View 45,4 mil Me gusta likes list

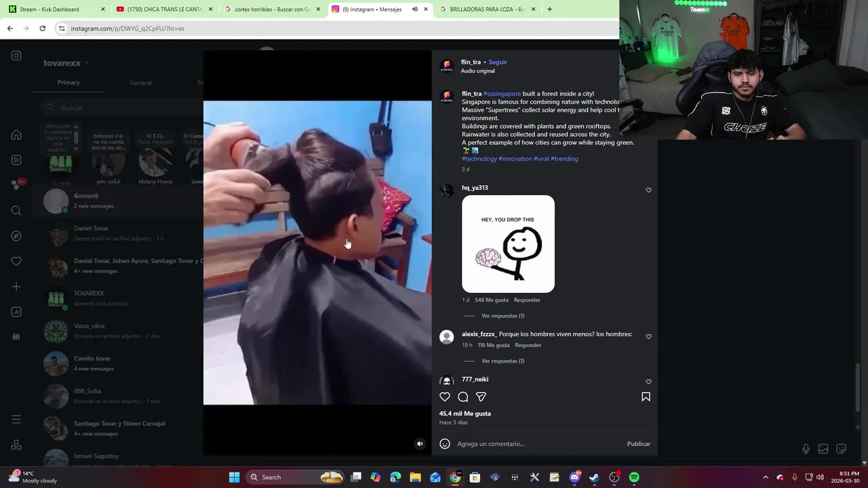pos(465,413)
